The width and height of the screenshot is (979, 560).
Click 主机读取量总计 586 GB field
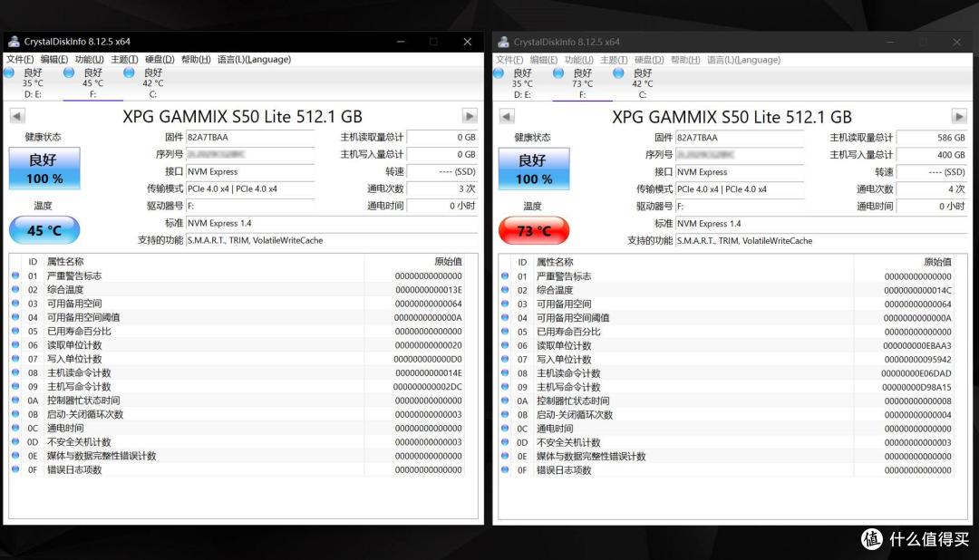[932, 138]
